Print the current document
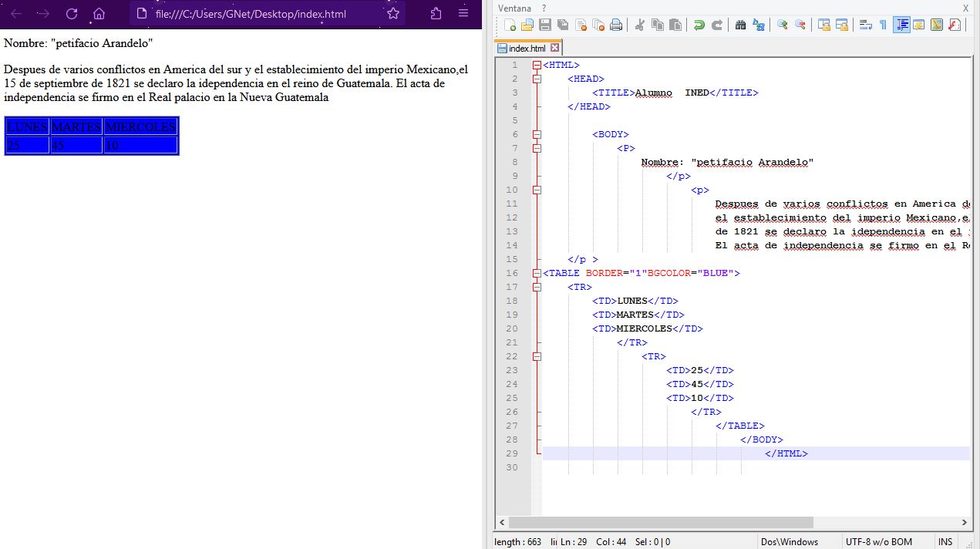 (616, 25)
